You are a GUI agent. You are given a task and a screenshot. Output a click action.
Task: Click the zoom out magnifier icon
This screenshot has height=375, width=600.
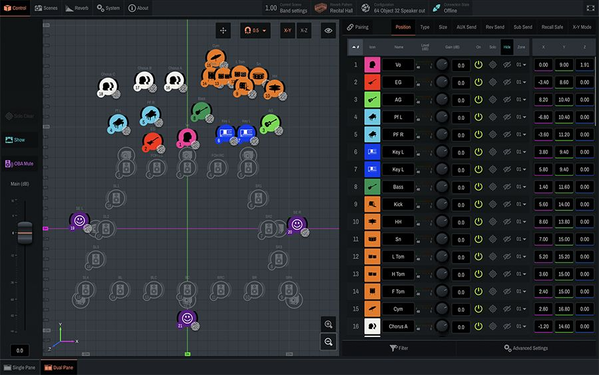[328, 342]
